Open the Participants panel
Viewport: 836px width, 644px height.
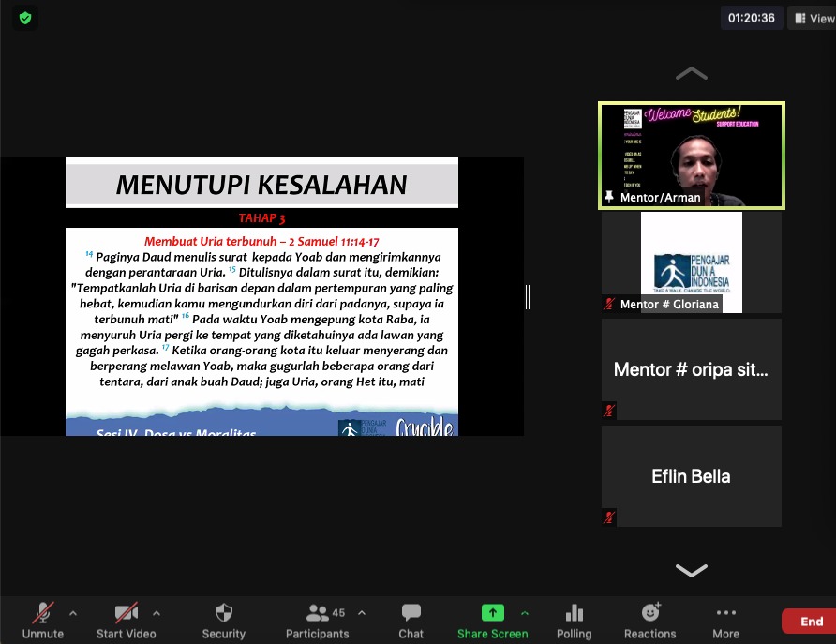(x=317, y=620)
